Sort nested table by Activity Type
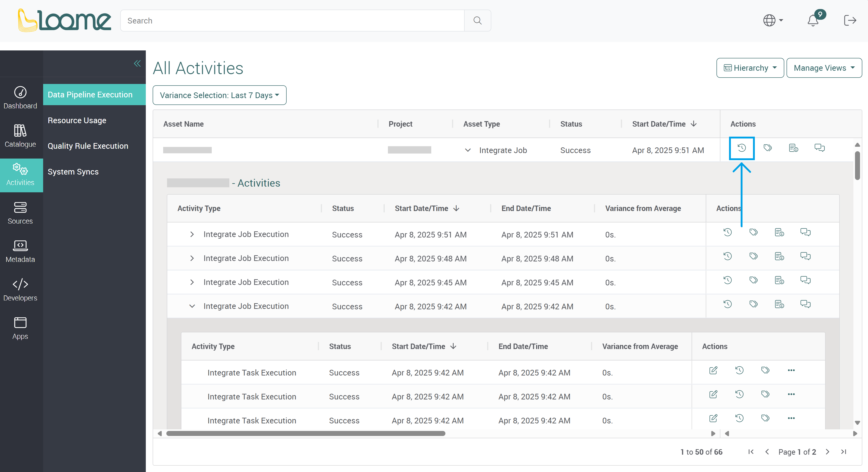Viewport: 868px width, 472px height. [x=213, y=346]
